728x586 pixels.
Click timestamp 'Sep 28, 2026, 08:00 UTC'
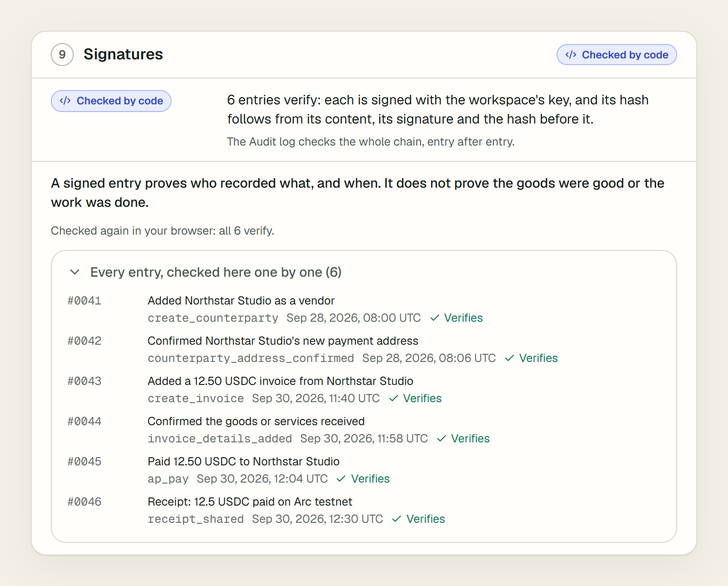pyautogui.click(x=353, y=318)
